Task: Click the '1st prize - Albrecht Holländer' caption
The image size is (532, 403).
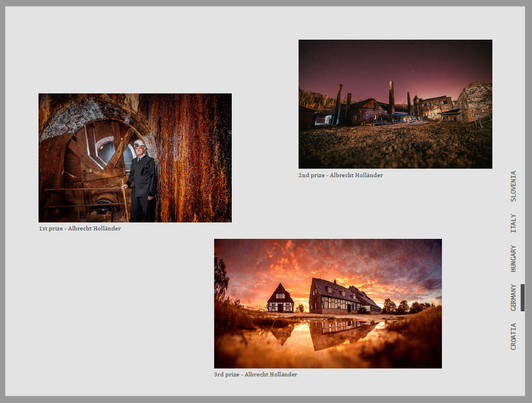Action: pyautogui.click(x=80, y=229)
